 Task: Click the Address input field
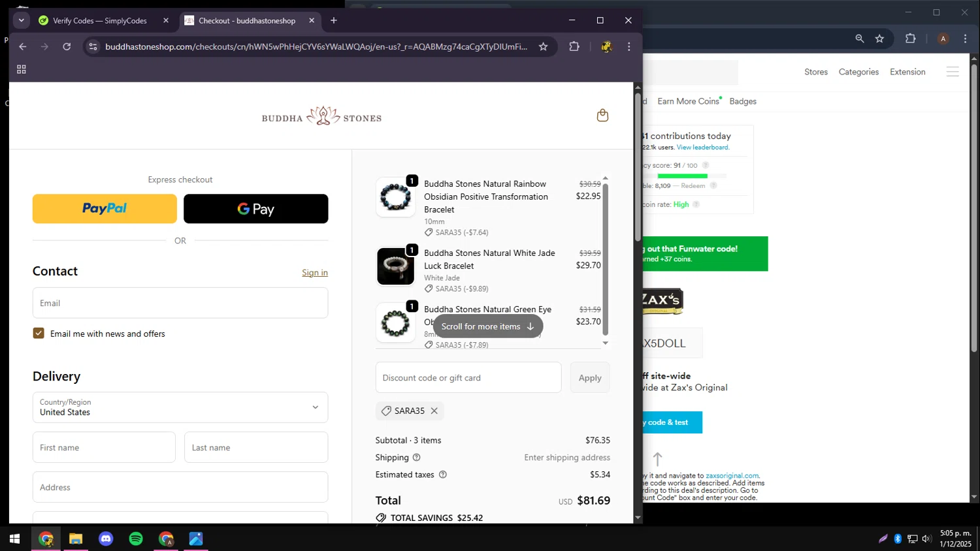(x=180, y=487)
